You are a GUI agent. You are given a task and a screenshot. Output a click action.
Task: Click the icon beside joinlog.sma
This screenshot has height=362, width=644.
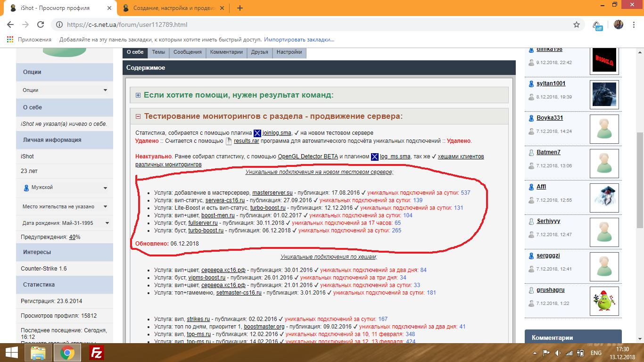(x=257, y=133)
